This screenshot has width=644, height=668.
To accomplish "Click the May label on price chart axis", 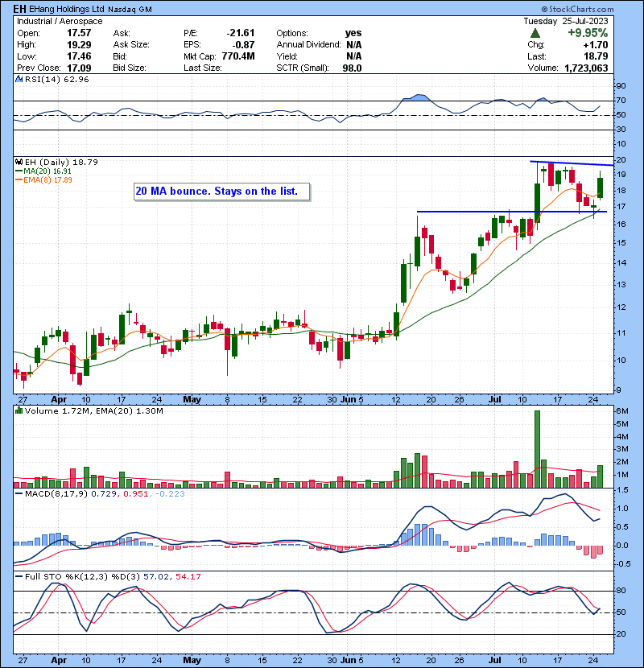I will pyautogui.click(x=192, y=400).
